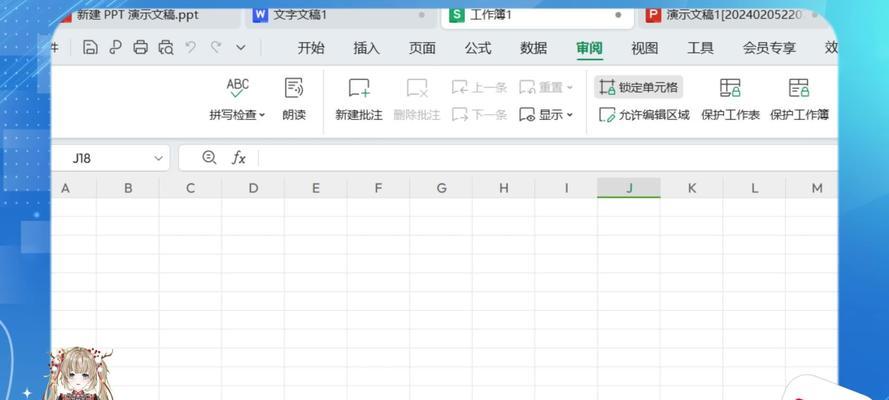The width and height of the screenshot is (889, 400).
Task: Open the 开始 ribbon tab
Action: click(311, 48)
